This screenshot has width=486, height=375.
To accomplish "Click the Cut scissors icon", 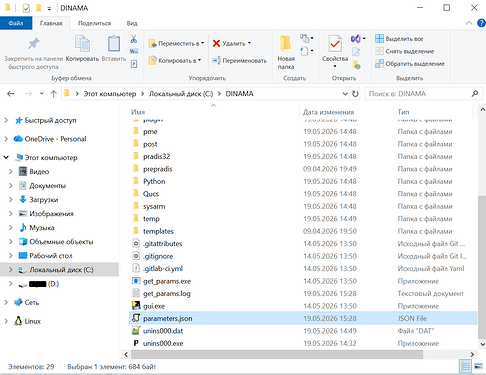I will click(x=134, y=39).
